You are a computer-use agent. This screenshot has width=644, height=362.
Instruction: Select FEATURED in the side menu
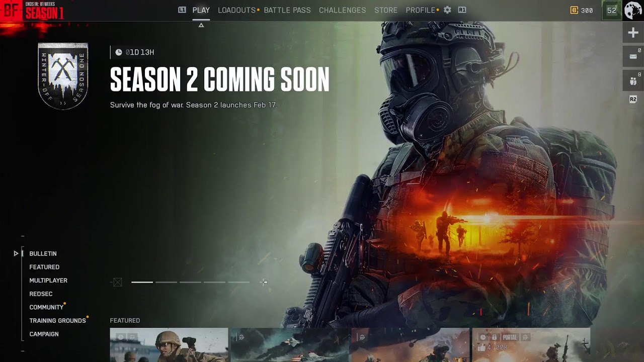tap(44, 267)
